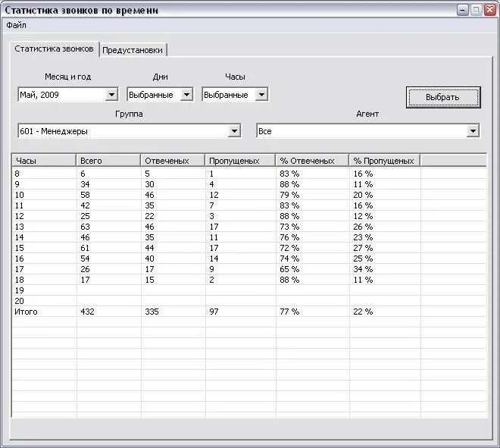The height and width of the screenshot is (448, 500).
Task: Select the Итого row label
Action: (x=26, y=312)
